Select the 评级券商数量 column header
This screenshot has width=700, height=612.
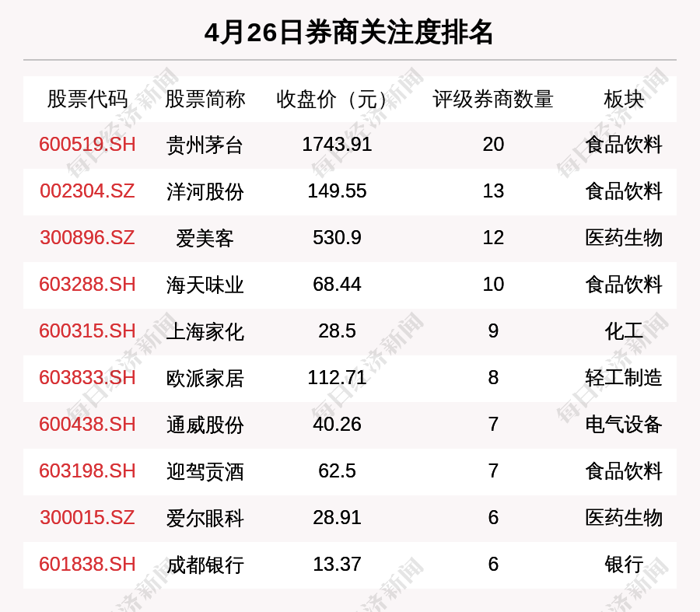coord(493,99)
